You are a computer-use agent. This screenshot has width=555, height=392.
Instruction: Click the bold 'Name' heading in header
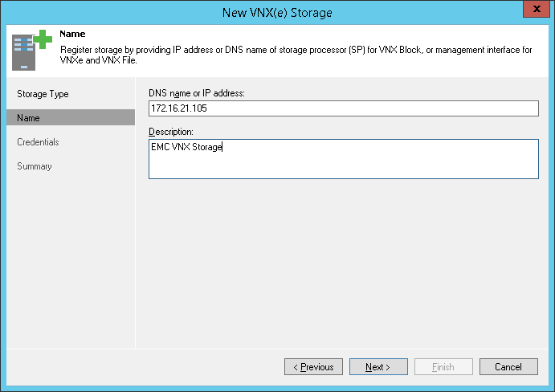[72, 35]
